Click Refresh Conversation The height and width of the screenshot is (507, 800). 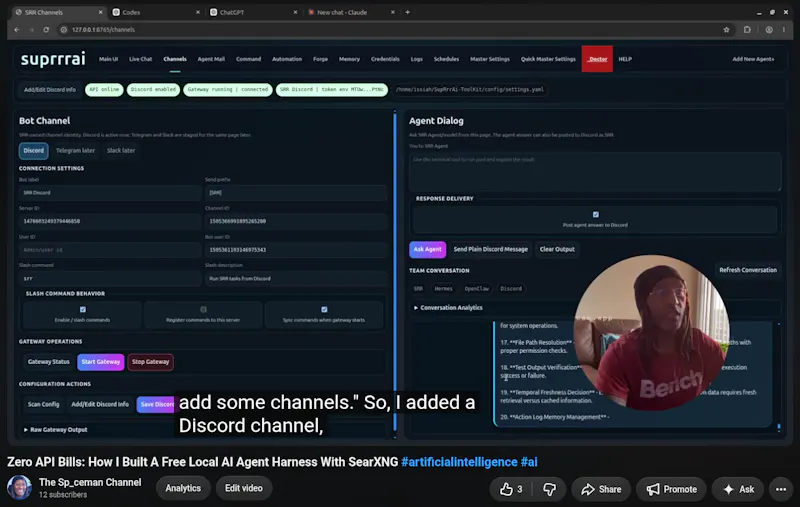pyautogui.click(x=748, y=270)
